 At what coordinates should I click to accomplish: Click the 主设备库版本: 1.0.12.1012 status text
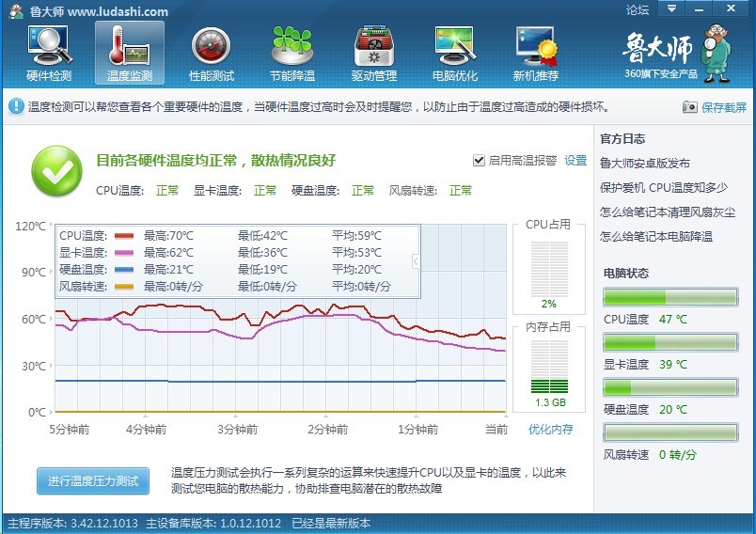[x=213, y=524]
